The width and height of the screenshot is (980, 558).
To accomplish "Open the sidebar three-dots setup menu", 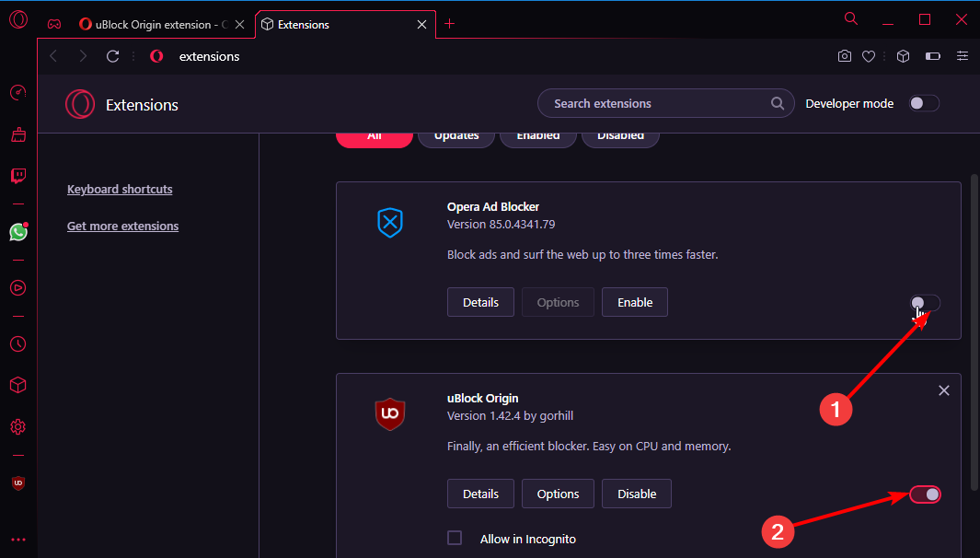I will point(18,540).
